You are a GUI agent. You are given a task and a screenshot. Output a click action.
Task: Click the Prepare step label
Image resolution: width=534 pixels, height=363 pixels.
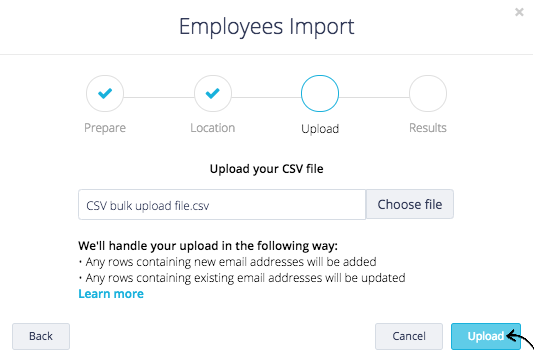tap(105, 128)
